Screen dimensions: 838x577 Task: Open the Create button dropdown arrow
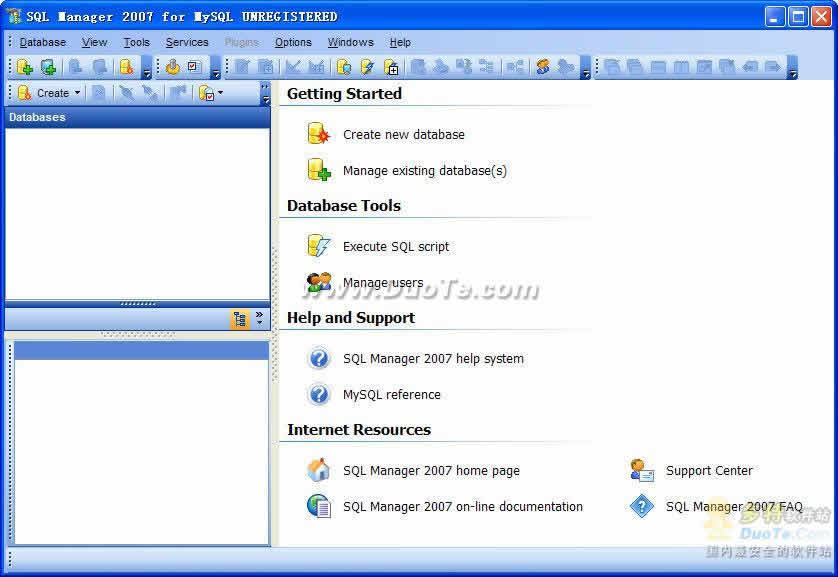click(77, 93)
